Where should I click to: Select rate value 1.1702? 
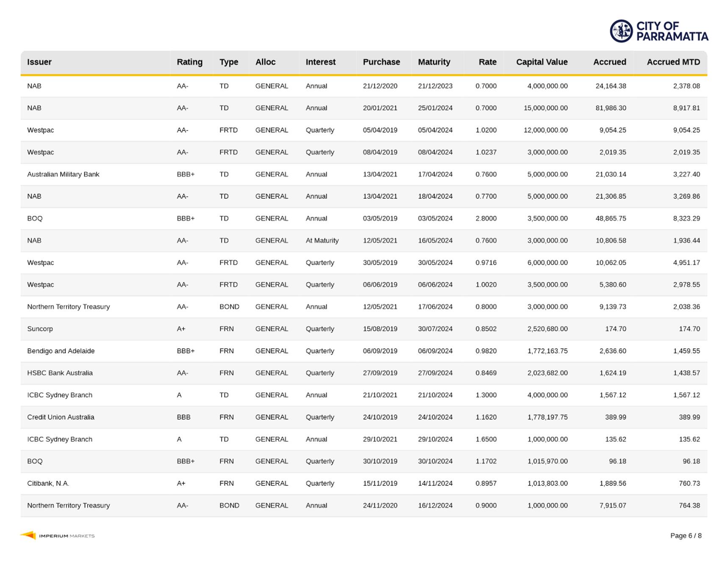(486, 461)
